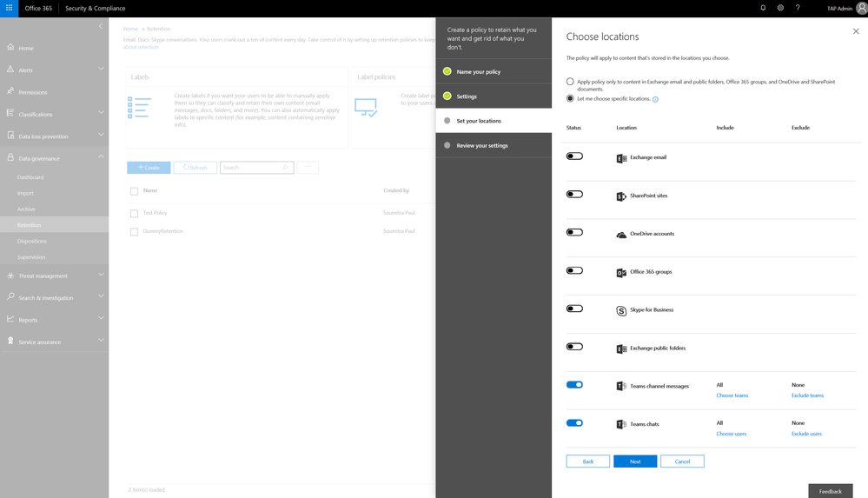868x498 pixels.
Task: Click the Search input field
Action: pyautogui.click(x=257, y=167)
